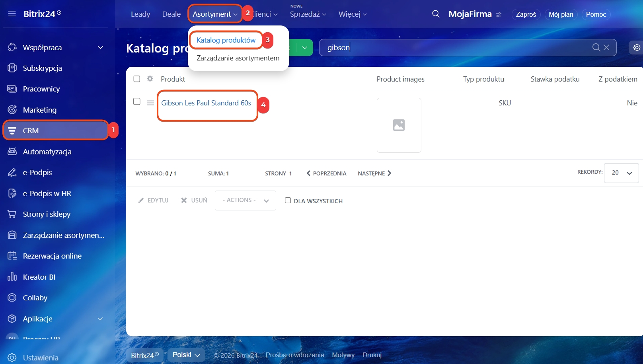The height and width of the screenshot is (364, 643).
Task: Open the Leady tab
Action: coord(140,14)
